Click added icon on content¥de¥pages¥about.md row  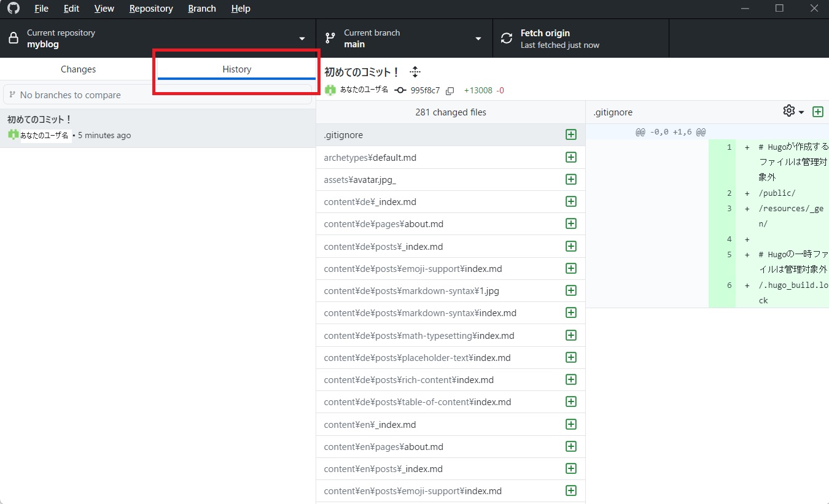(x=571, y=224)
